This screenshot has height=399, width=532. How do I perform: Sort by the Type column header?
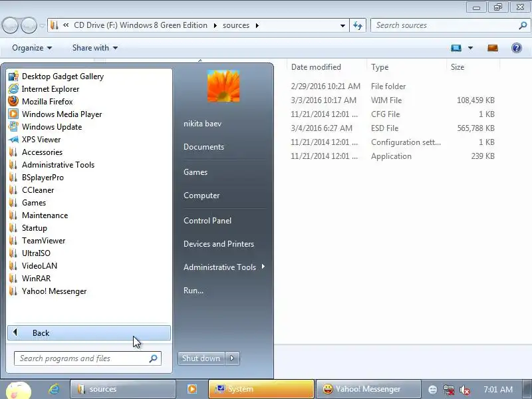pos(380,67)
